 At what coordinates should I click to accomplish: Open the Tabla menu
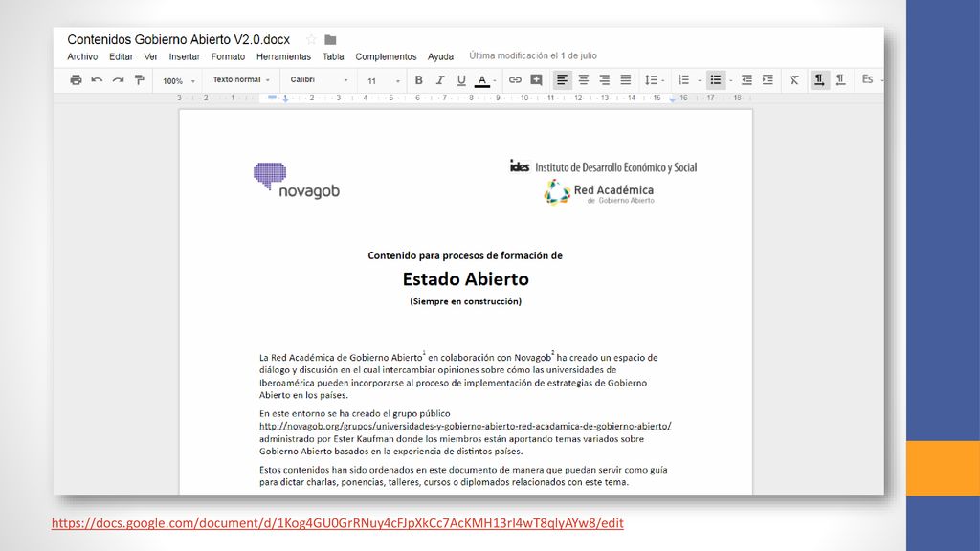tap(333, 56)
